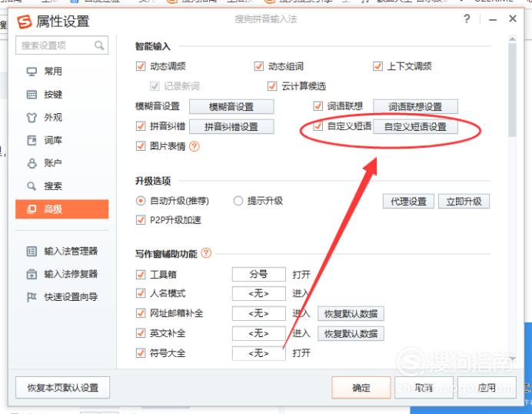Toggle the 工具箱 checkbox

point(141,275)
